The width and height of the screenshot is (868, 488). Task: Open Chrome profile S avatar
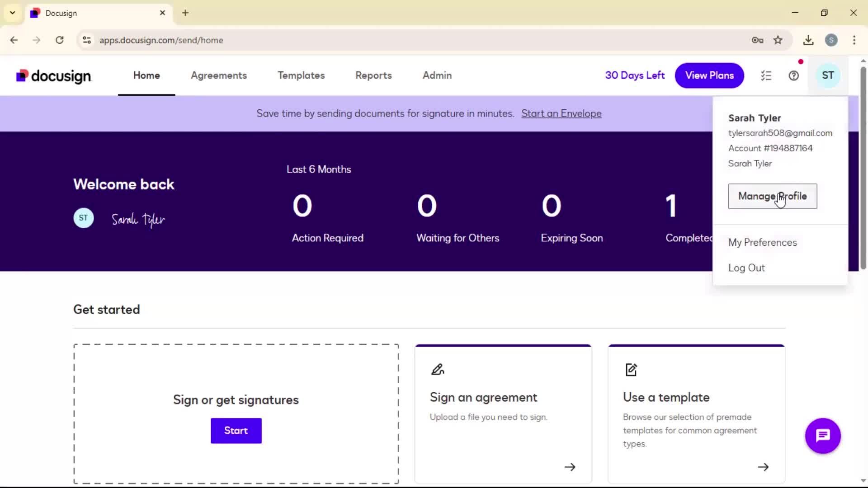coord(831,40)
